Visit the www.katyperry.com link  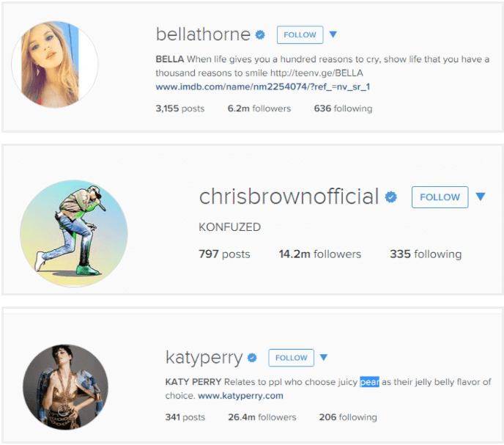pos(240,395)
